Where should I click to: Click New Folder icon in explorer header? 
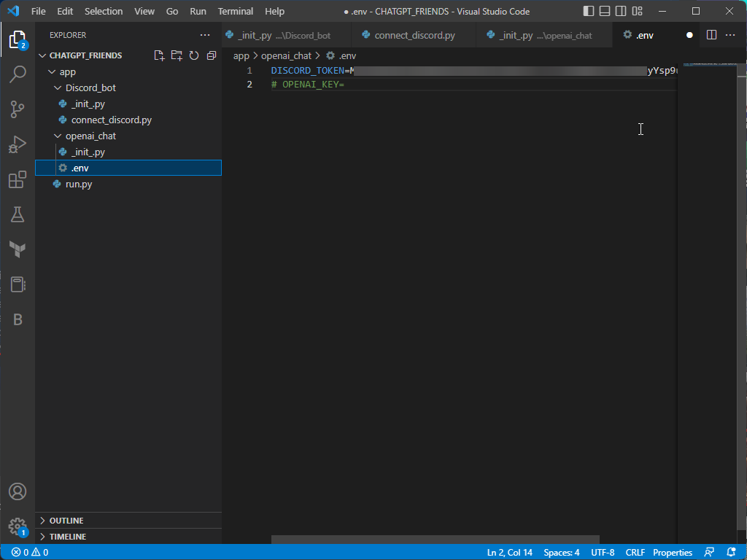[177, 55]
